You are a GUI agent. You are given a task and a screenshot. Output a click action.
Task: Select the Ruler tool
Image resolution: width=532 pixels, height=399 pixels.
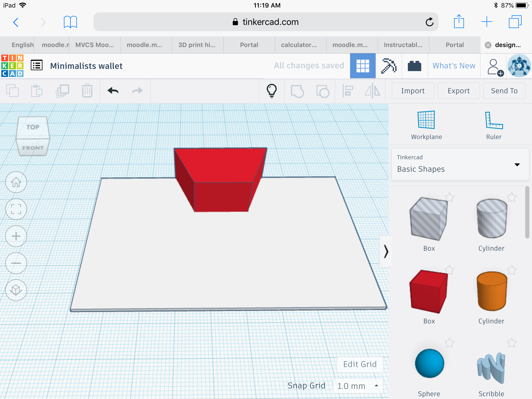click(x=494, y=125)
